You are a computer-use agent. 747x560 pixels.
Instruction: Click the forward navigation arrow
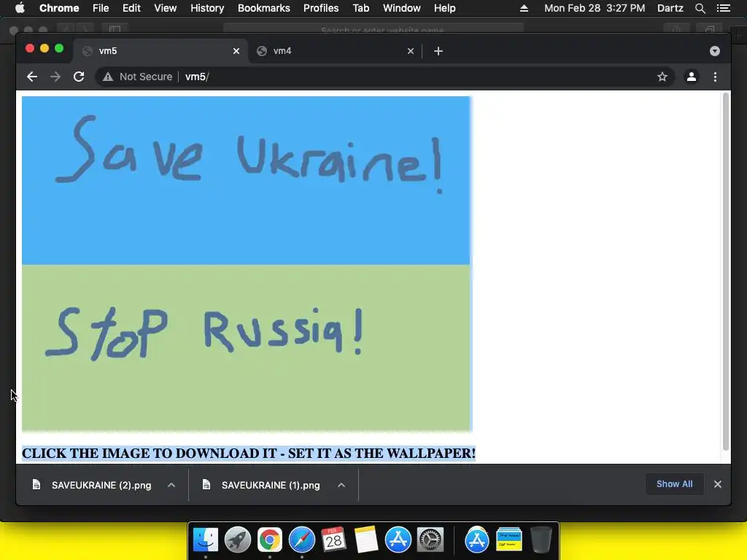(x=55, y=77)
